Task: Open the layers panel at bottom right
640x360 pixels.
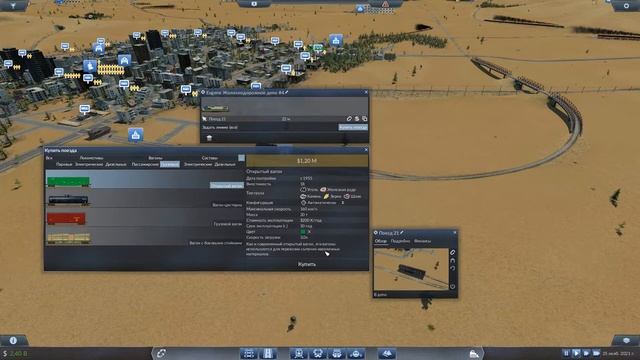Action: [x=626, y=340]
